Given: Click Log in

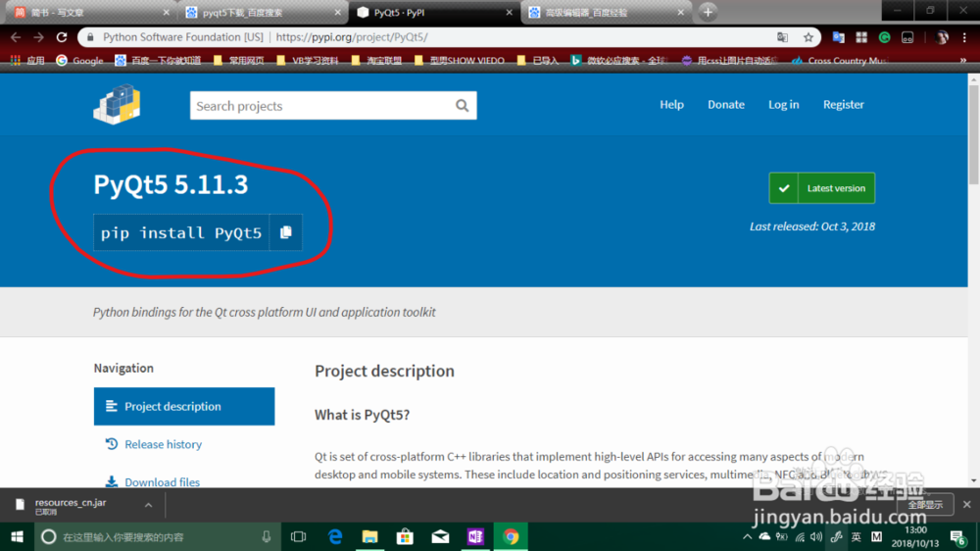Looking at the screenshot, I should [x=783, y=105].
